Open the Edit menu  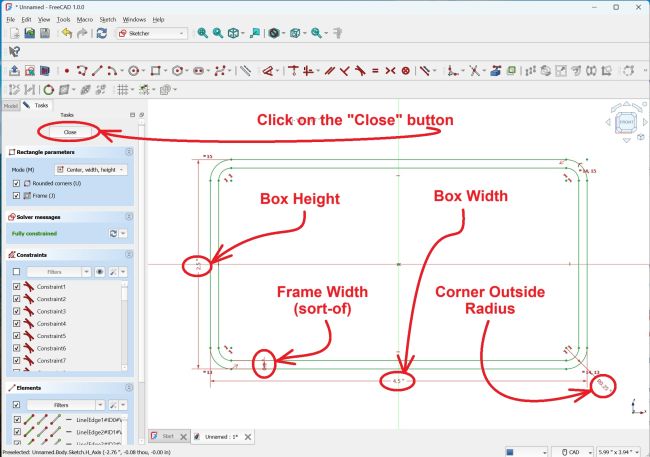pyautogui.click(x=26, y=19)
